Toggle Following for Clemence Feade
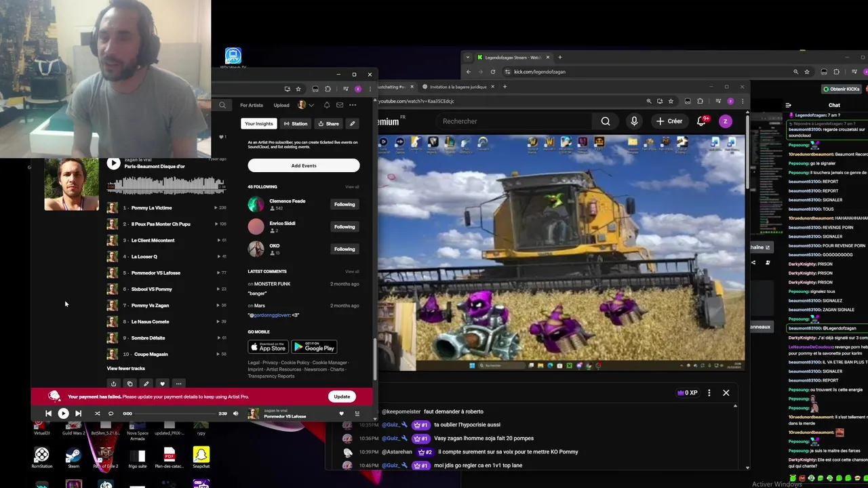Viewport: 868px width, 488px height. click(x=344, y=204)
